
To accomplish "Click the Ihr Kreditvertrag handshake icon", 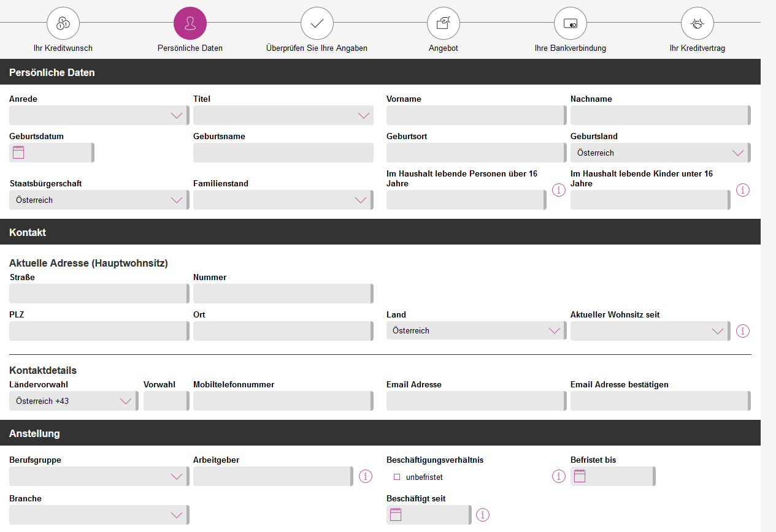I will [x=697, y=23].
